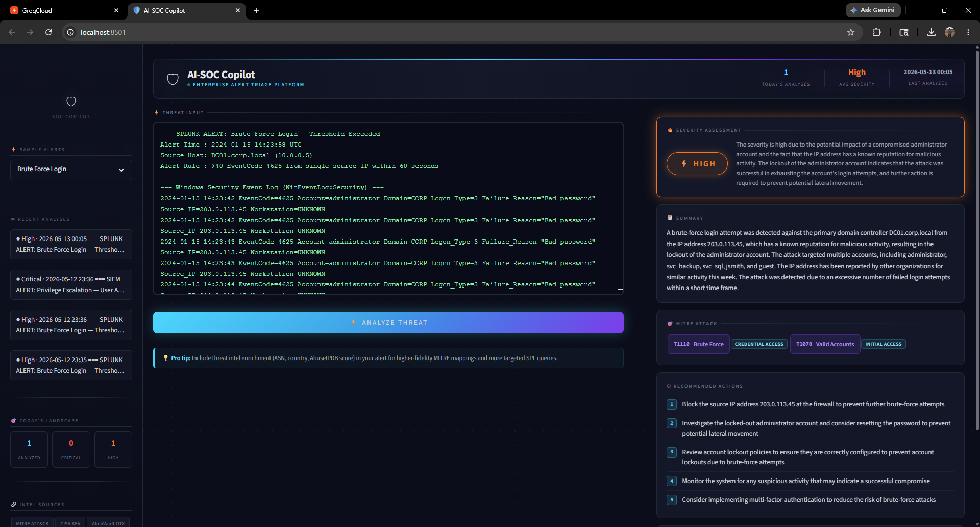Switch to the AI-SOC Copilot tab
The width and height of the screenshot is (980, 527).
(186, 10)
